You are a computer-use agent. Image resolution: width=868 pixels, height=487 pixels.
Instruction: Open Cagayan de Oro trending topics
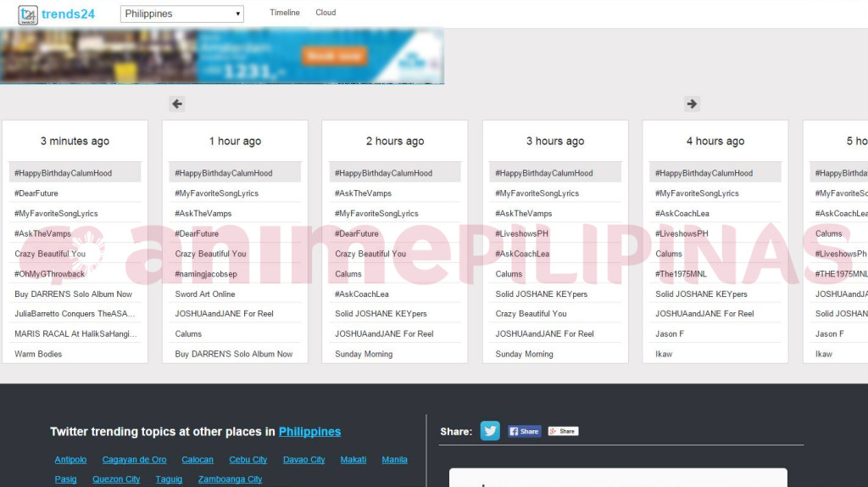click(134, 459)
